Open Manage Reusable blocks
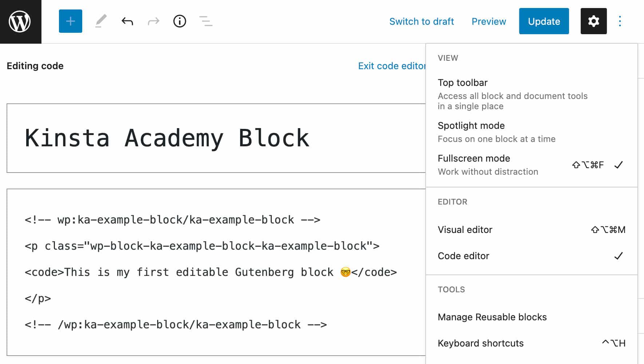The image size is (644, 364). coord(492,317)
